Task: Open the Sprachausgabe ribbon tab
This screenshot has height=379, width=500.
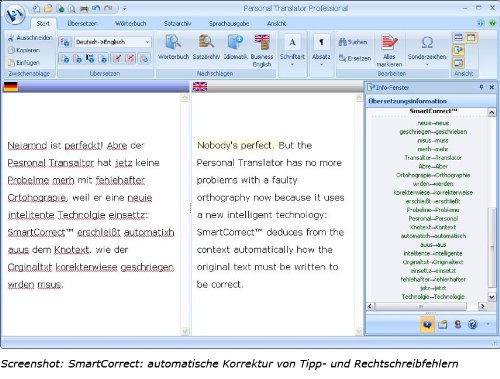Action: [x=229, y=23]
